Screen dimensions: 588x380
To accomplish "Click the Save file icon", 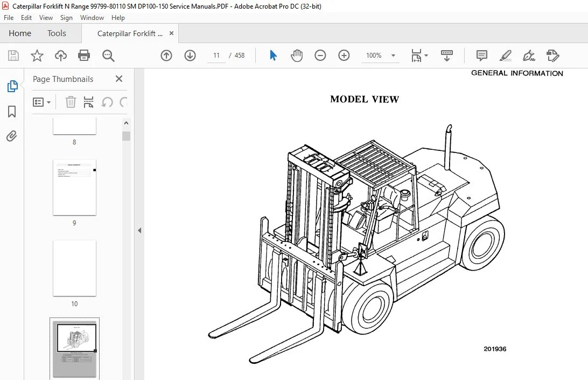I will pos(13,56).
